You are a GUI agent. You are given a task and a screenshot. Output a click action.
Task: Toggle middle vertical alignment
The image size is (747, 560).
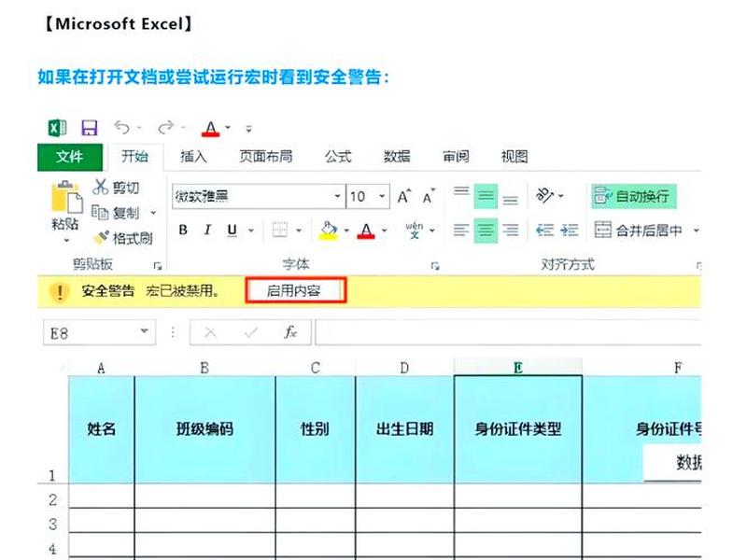[x=486, y=196]
